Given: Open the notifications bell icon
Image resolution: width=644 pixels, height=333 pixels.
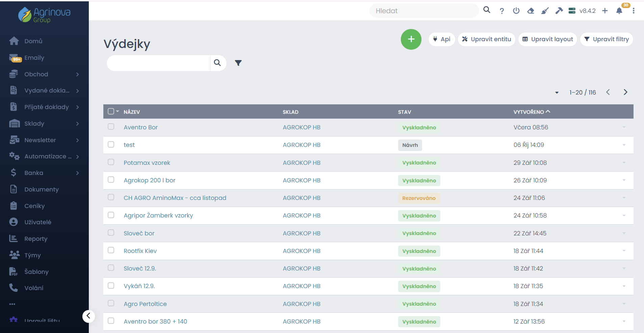Looking at the screenshot, I should click(619, 11).
